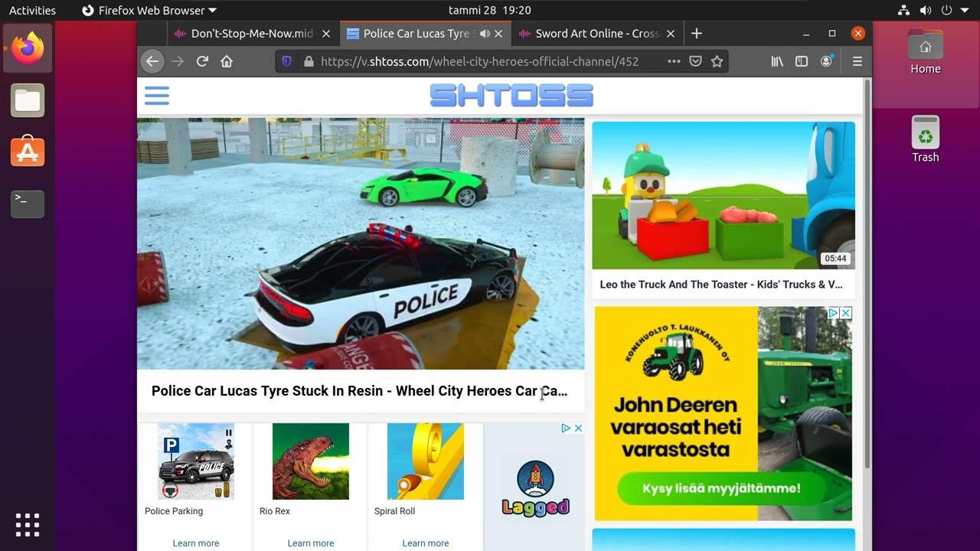Open the power icon system menu
980x551 pixels.
coord(946,11)
